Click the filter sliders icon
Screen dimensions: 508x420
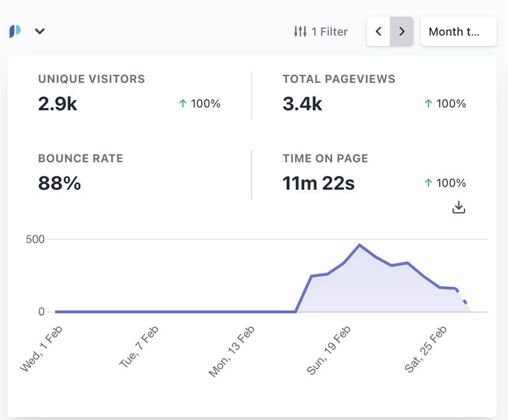click(300, 32)
